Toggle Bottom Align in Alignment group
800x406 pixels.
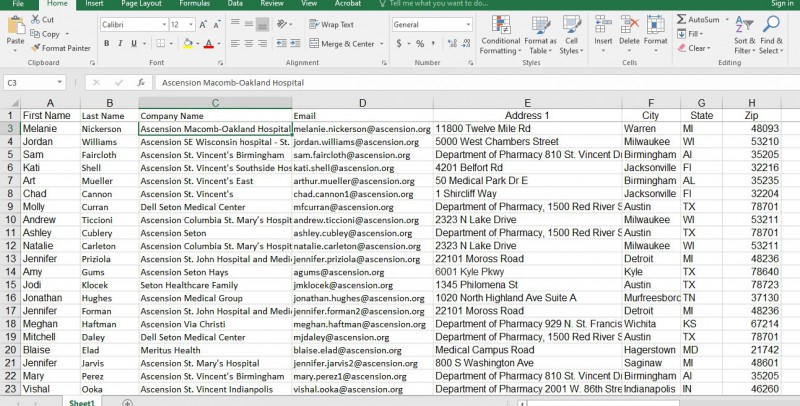tap(262, 24)
